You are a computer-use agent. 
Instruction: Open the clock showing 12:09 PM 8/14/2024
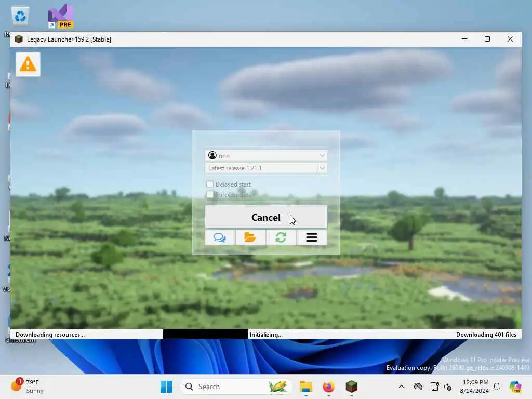pos(475,387)
